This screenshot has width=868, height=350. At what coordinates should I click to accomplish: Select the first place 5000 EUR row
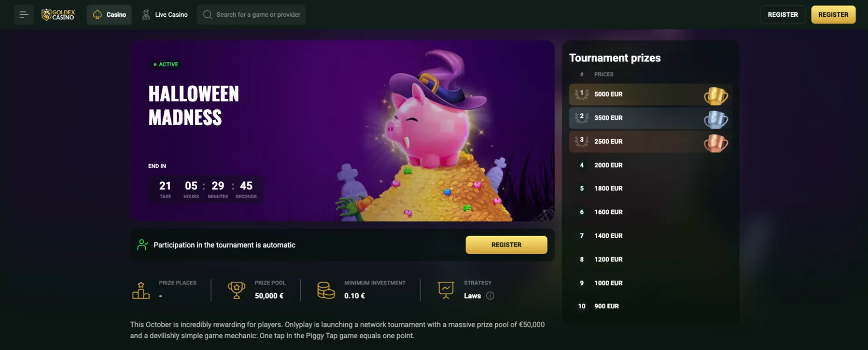[x=650, y=94]
